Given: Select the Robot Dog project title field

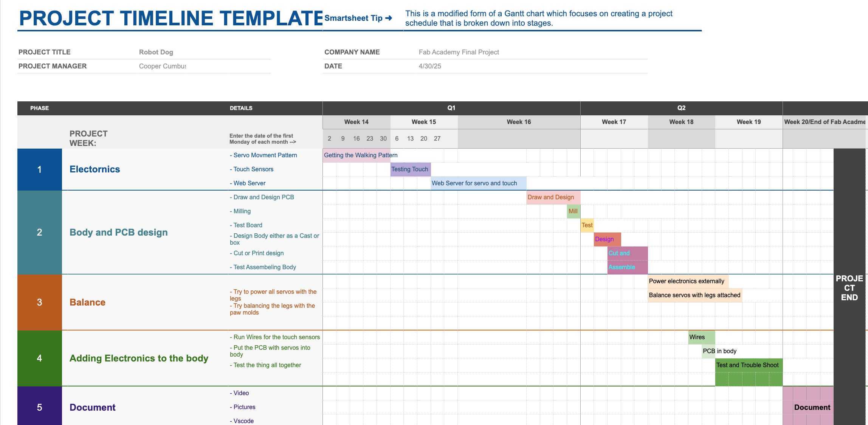Looking at the screenshot, I should (x=156, y=52).
